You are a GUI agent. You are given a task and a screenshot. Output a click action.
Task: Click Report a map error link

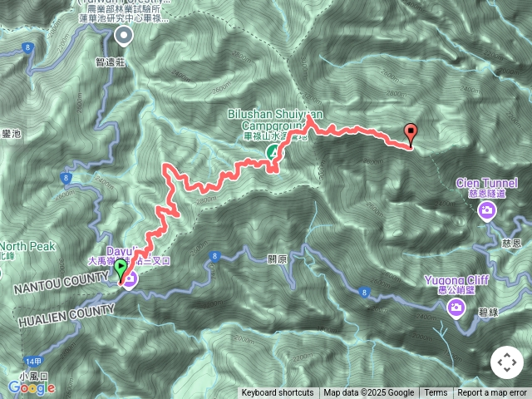click(x=491, y=393)
